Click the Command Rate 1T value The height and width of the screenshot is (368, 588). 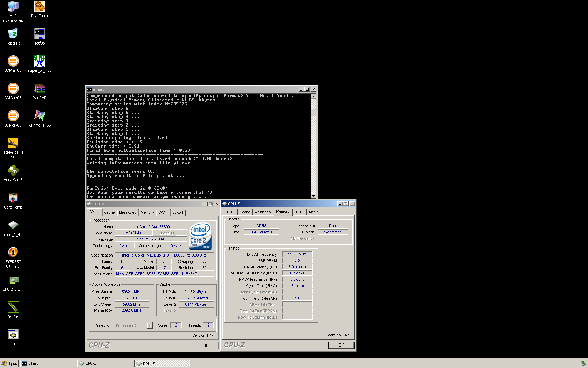297,298
